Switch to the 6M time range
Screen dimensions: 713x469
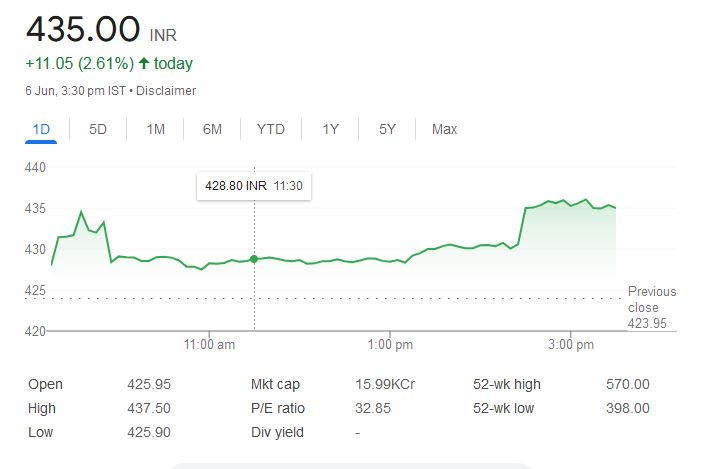(212, 129)
